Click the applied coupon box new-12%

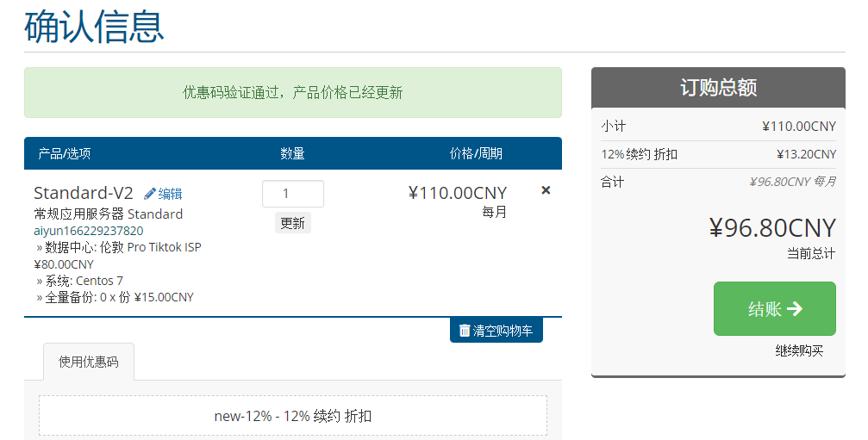(293, 416)
